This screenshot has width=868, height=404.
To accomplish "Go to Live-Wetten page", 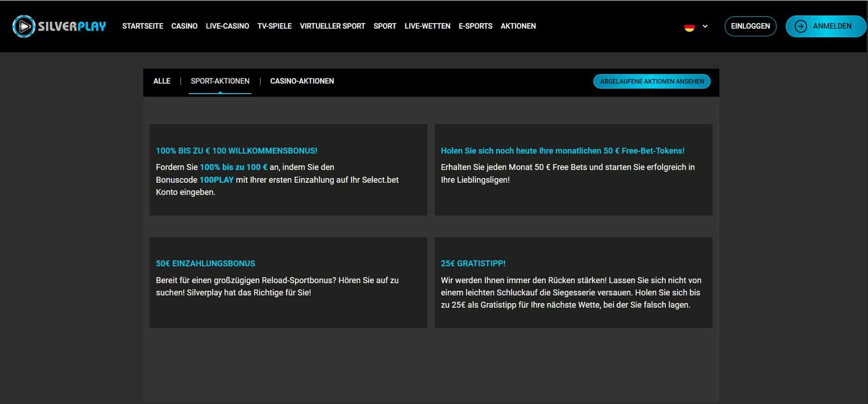I will 427,26.
